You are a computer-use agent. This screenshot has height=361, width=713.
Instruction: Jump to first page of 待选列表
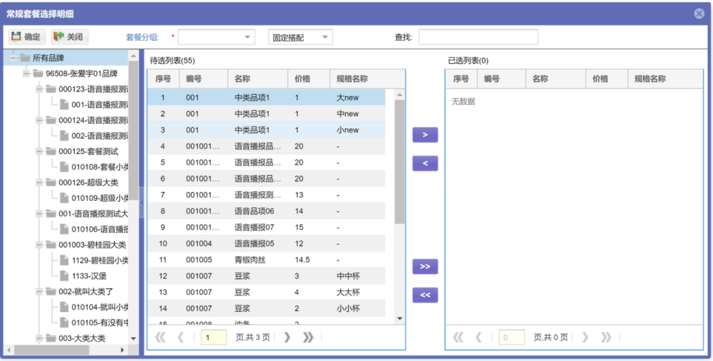160,337
